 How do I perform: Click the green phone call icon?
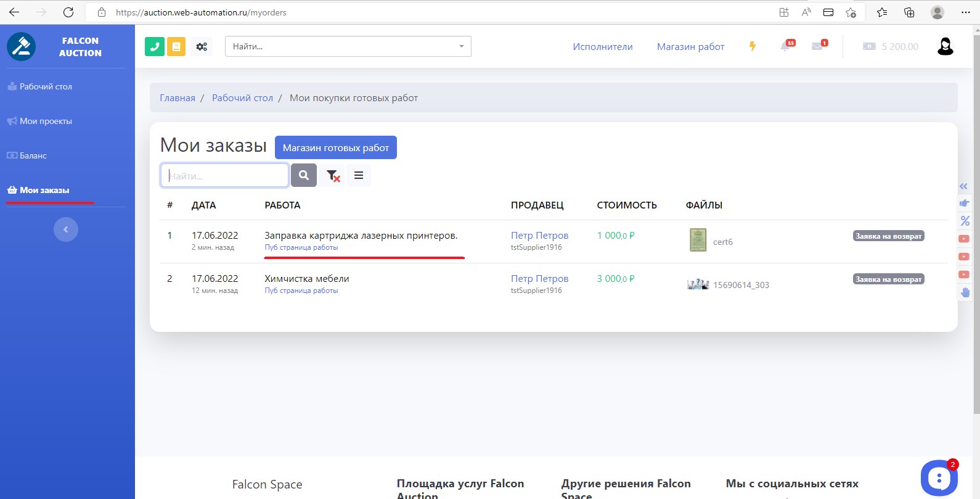pyautogui.click(x=155, y=46)
